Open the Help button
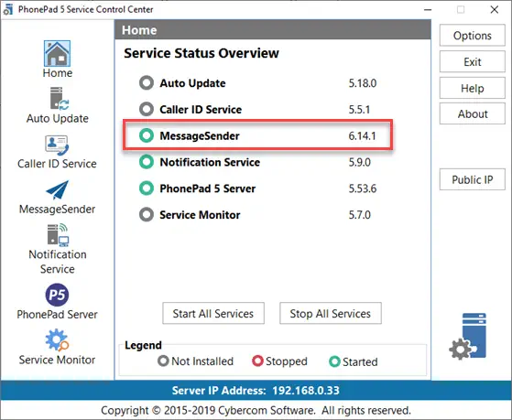 pyautogui.click(x=473, y=88)
